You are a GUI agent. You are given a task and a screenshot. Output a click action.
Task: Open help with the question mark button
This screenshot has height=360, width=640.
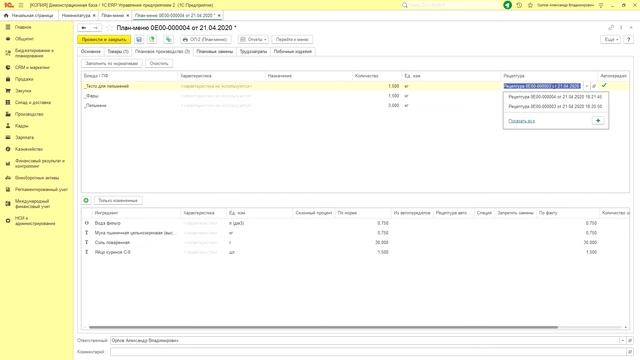pos(629,40)
